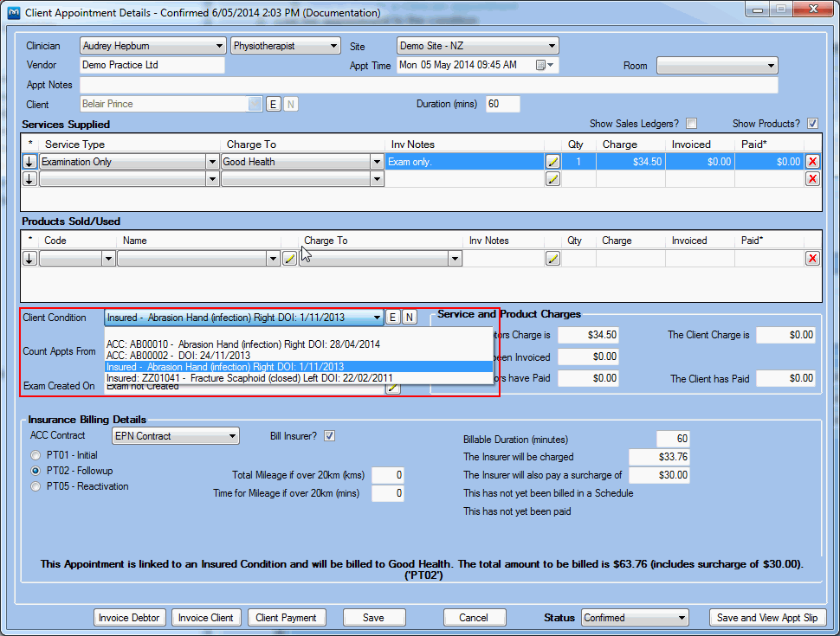Choose ACC: AB00010 Abrasion Hand condition

click(242, 344)
